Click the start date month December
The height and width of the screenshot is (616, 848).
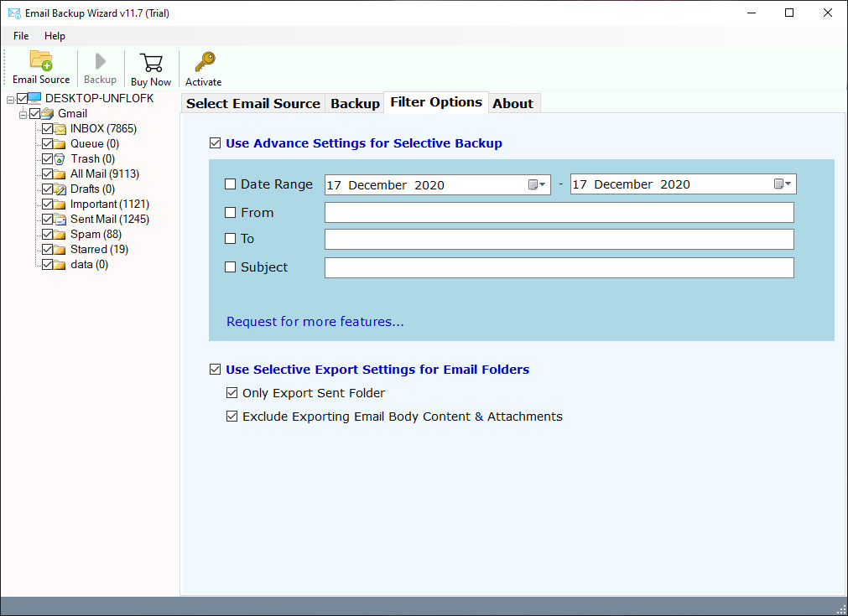click(x=377, y=185)
